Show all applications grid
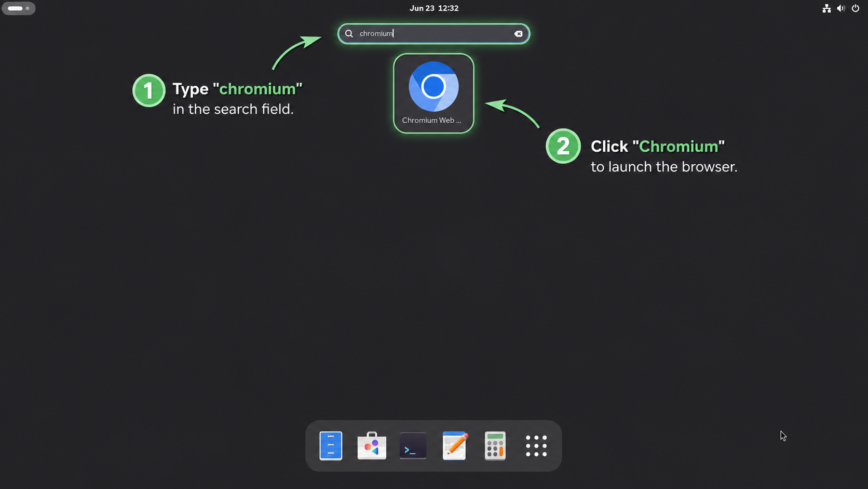868x489 pixels. point(536,446)
